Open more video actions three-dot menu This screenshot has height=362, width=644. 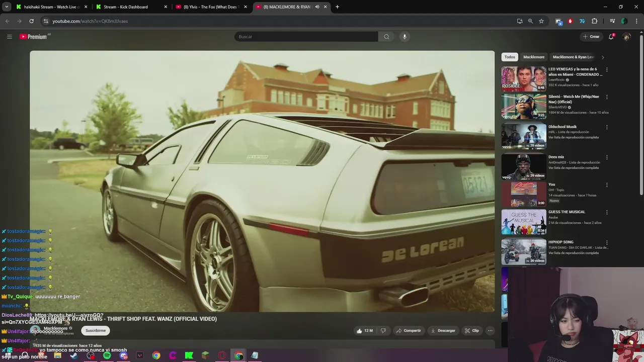pos(490,331)
